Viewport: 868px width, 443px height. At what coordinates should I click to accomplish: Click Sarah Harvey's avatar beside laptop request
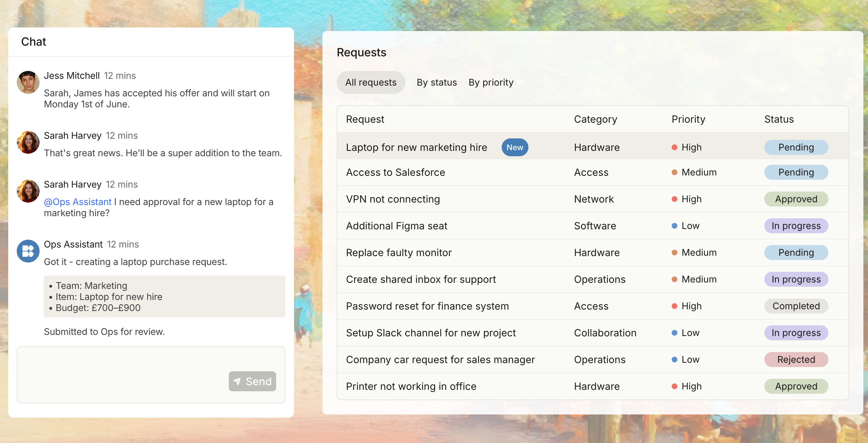28,191
